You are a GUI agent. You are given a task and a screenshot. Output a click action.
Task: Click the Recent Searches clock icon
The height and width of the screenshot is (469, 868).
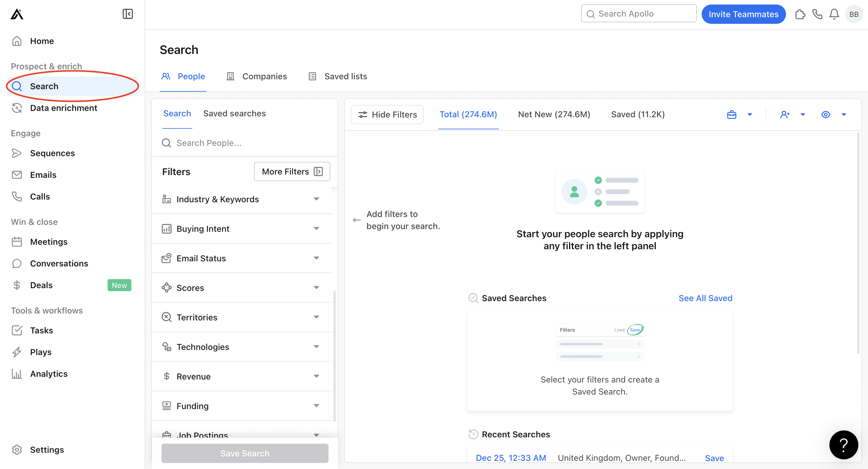(473, 434)
